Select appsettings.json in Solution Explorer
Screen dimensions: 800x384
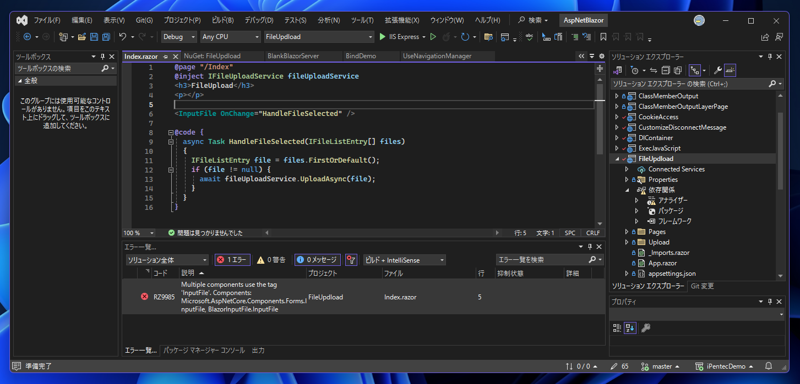pyautogui.click(x=671, y=274)
